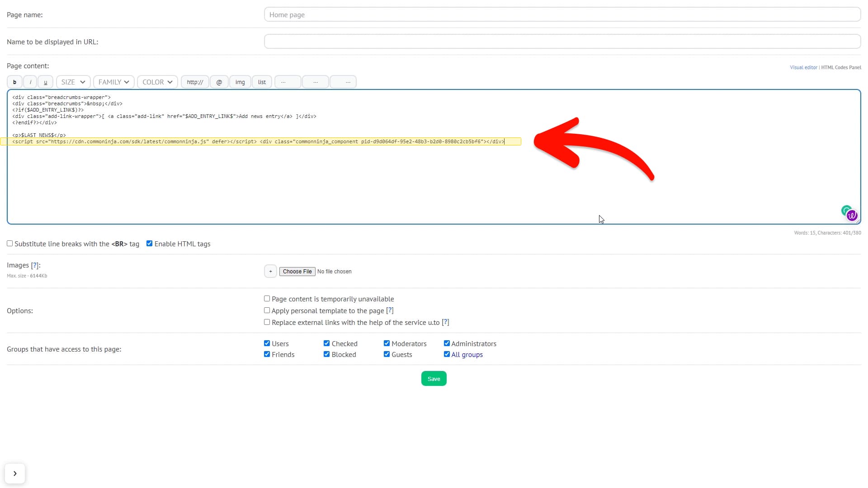Screen dimensions: 868x488
Task: Click the Choose File button
Action: (297, 272)
